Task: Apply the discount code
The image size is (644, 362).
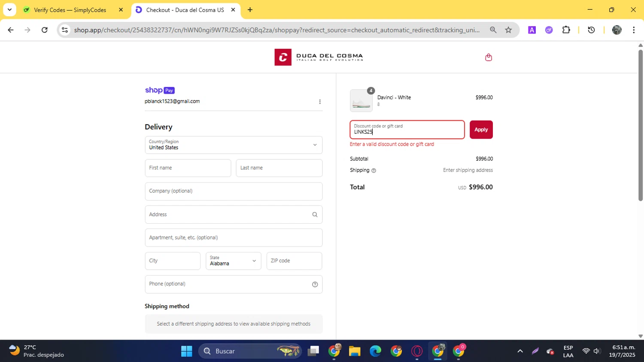Action: tap(481, 130)
